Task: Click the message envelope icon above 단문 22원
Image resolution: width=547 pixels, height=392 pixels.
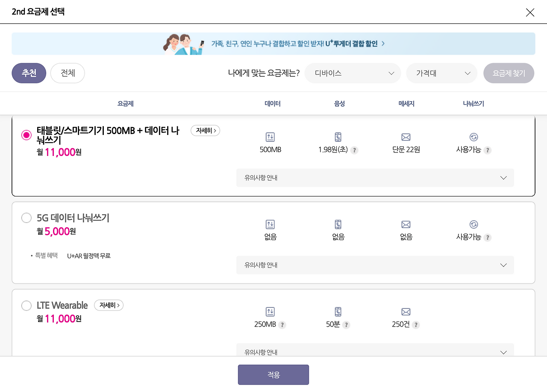Action: 406,137
